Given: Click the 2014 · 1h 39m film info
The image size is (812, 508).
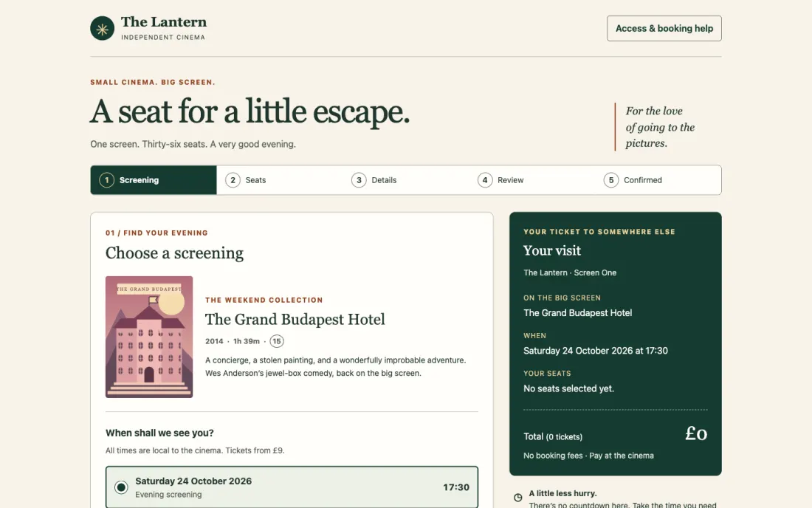Looking at the screenshot, I should tap(233, 341).
